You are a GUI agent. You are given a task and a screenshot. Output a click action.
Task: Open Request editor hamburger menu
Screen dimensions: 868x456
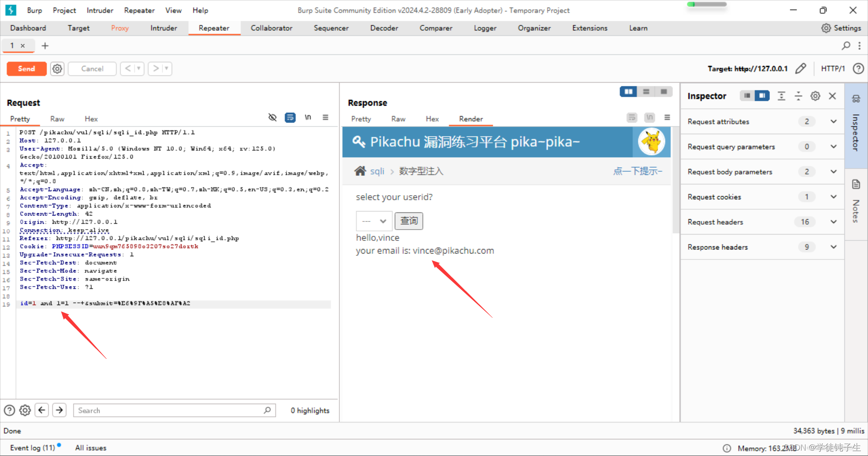point(325,118)
